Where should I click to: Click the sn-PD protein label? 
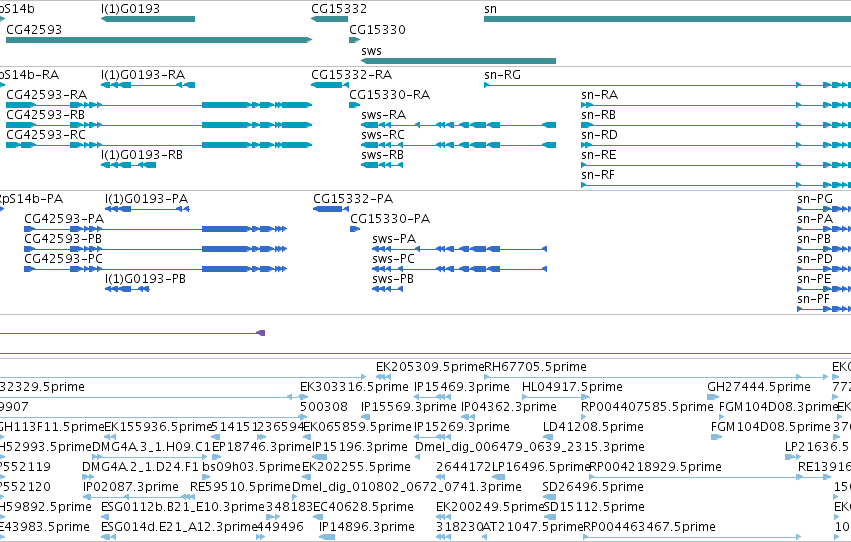(815, 259)
